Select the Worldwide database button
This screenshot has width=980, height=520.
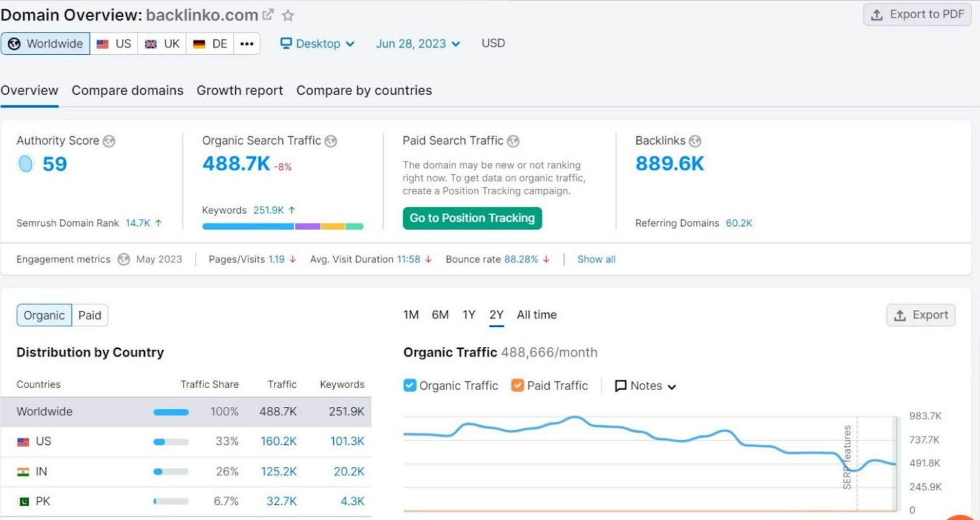click(x=45, y=43)
